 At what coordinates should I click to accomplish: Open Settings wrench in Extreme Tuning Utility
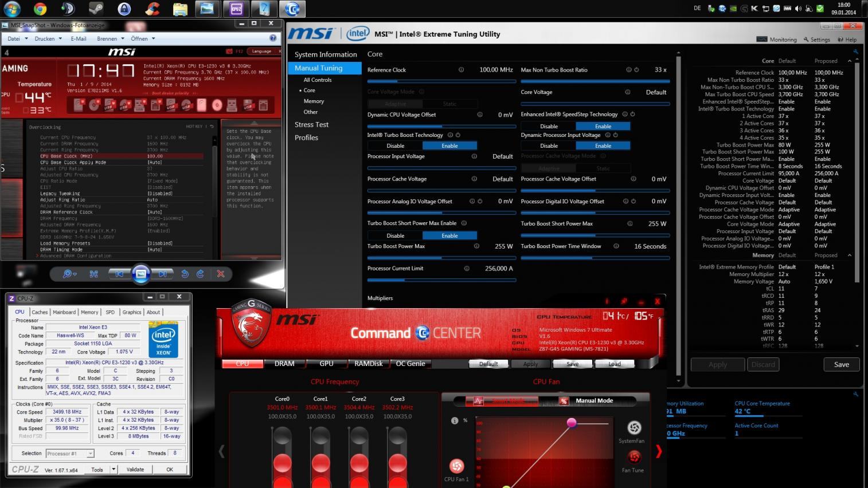pos(816,40)
